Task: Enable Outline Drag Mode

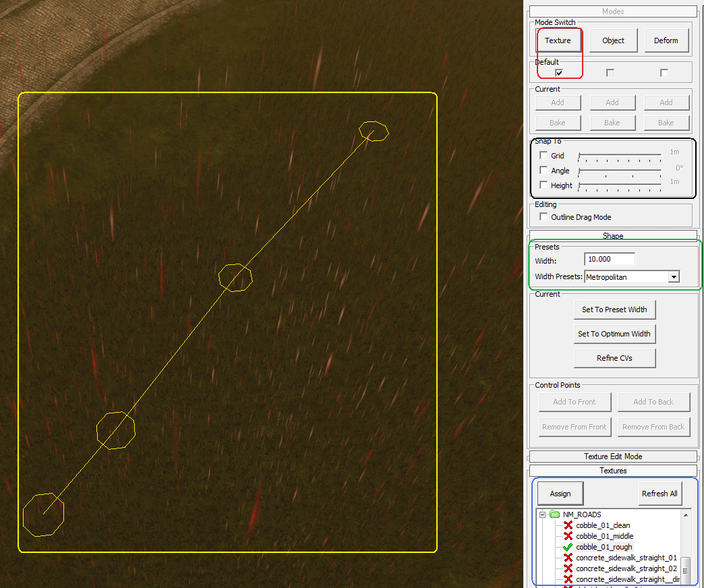Action: point(544,216)
